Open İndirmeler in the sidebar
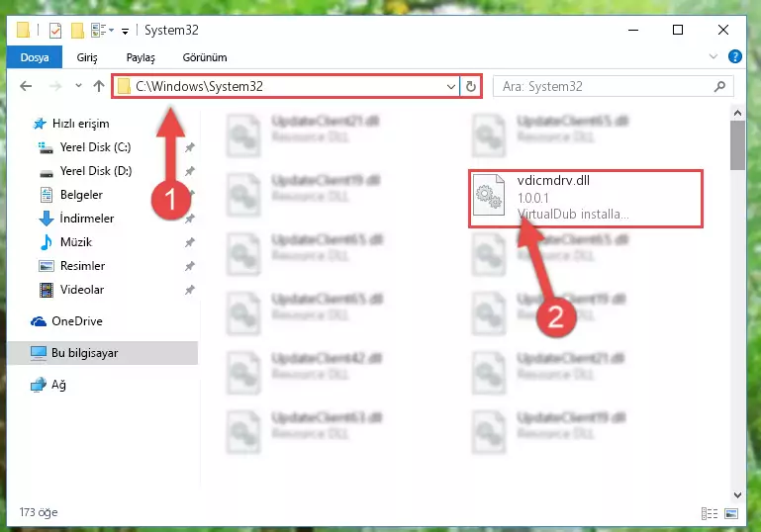The image size is (761, 532). (x=87, y=219)
